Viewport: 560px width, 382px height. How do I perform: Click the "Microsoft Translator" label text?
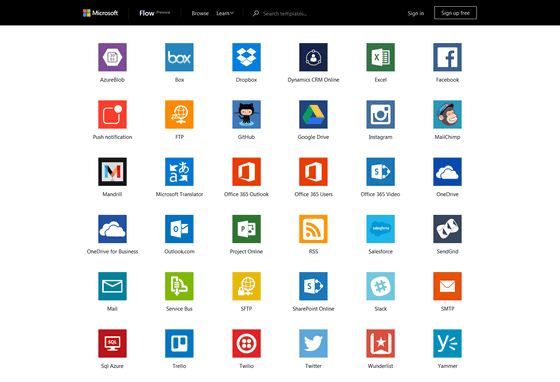[x=179, y=194]
